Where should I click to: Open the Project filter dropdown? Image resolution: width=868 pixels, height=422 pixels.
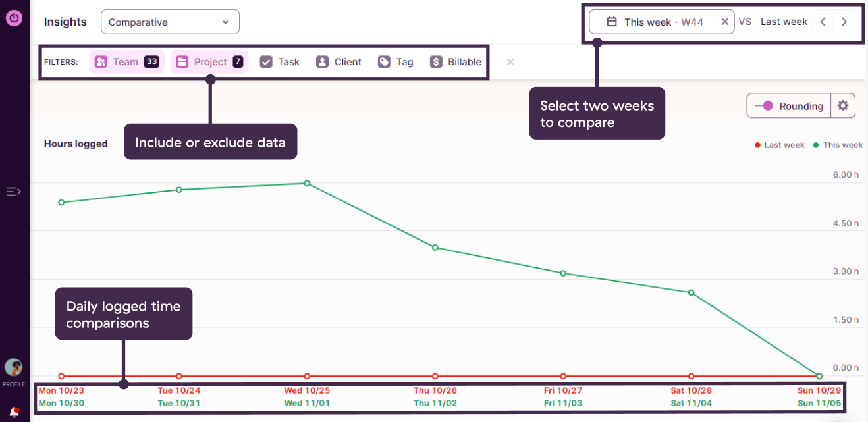(209, 62)
